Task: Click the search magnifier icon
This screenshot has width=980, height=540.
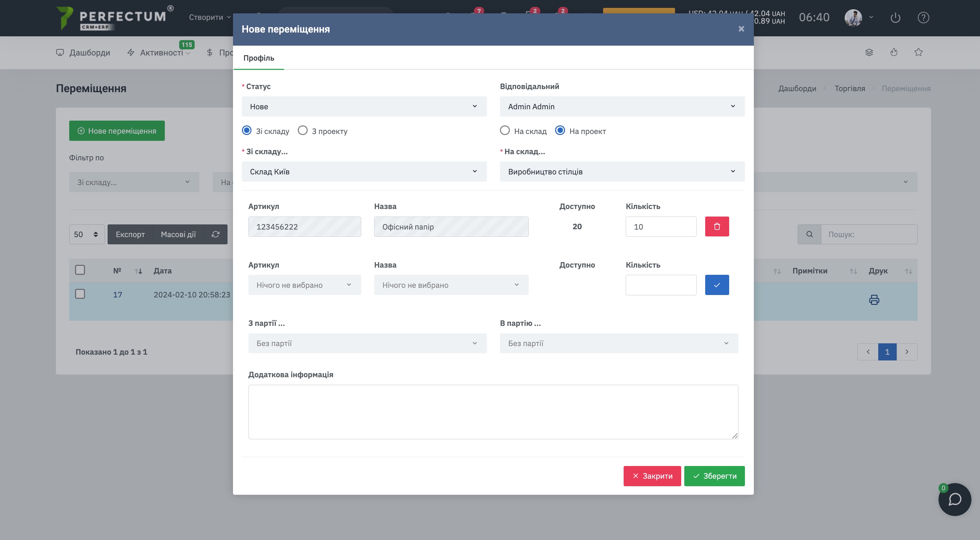Action: (x=809, y=234)
